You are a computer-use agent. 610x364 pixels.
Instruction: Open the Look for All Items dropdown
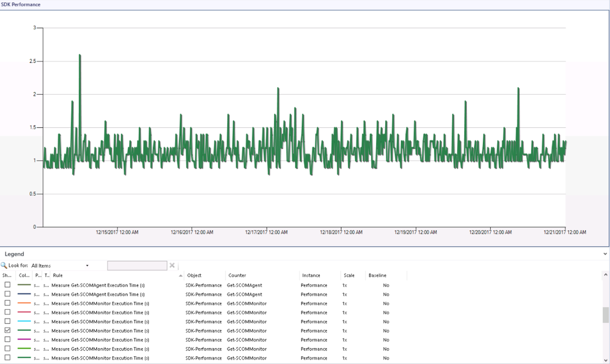[x=87, y=265]
